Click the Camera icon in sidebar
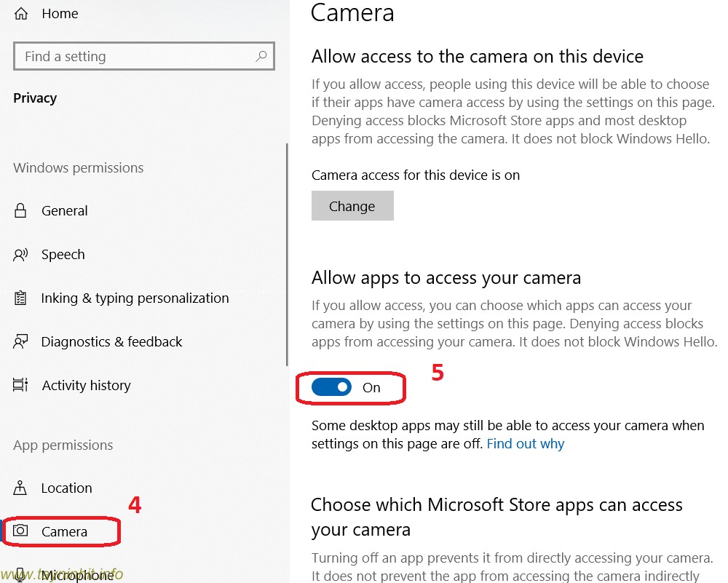728x583 pixels. click(20, 531)
